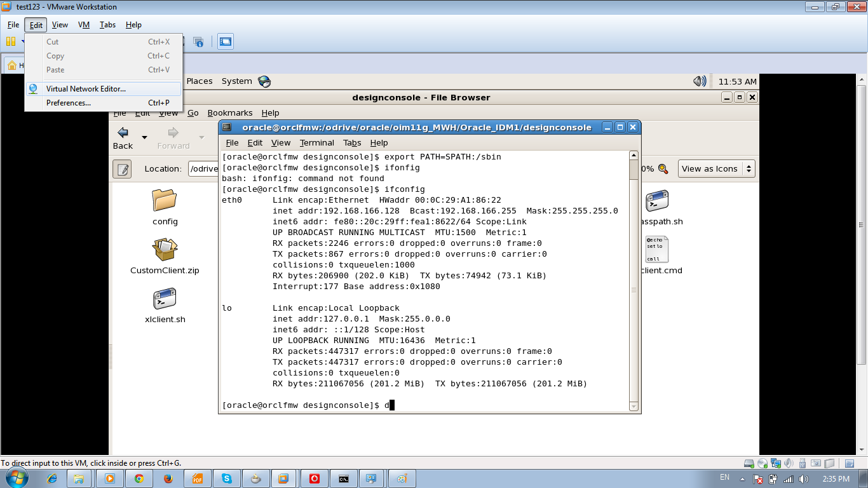
Task: Click the Back button in the file browser
Action: coord(123,135)
